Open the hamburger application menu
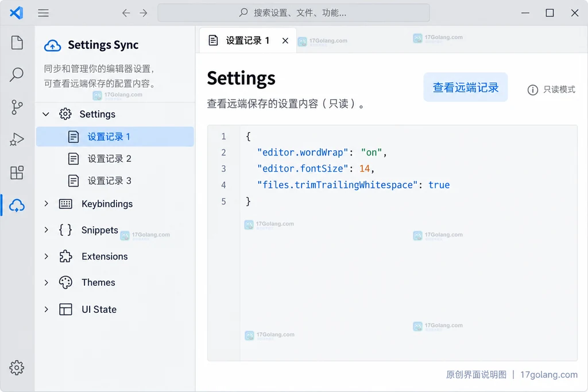The width and height of the screenshot is (588, 392). (43, 13)
